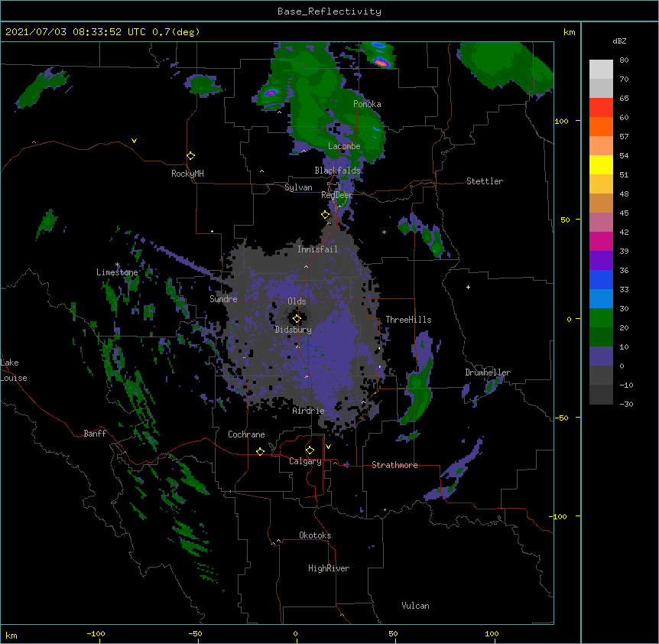
Task: Click the Sundre label
Action: tap(223, 299)
